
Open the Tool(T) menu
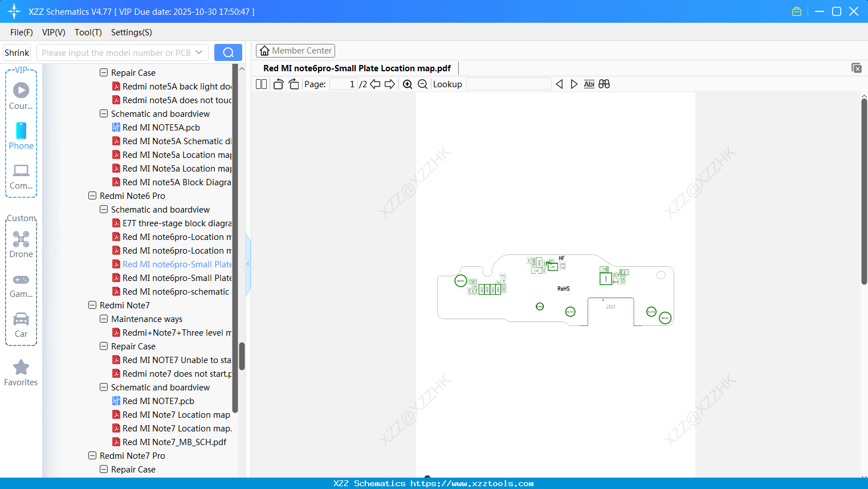point(88,32)
